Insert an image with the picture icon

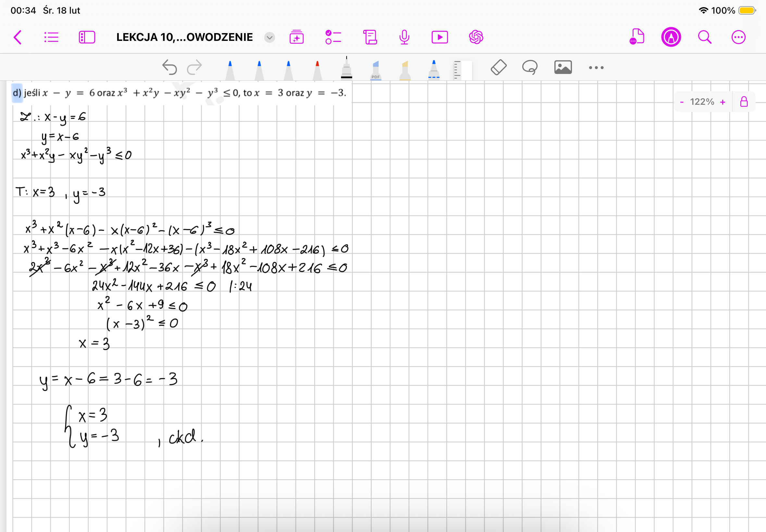click(563, 67)
